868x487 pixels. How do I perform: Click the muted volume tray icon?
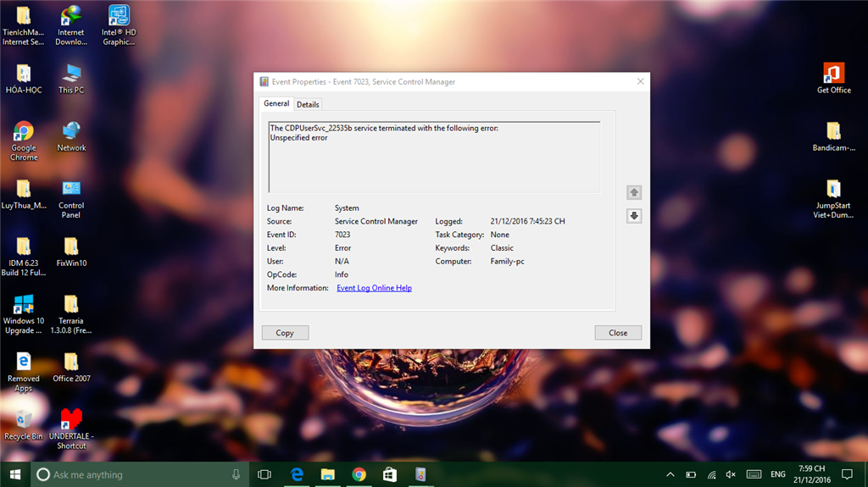pyautogui.click(x=732, y=474)
